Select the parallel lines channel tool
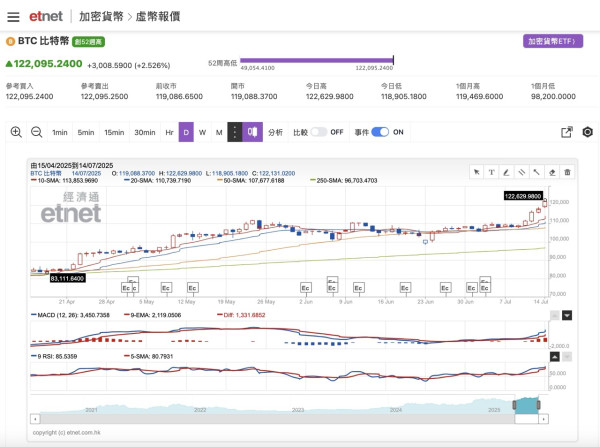The width and height of the screenshot is (600, 447). tap(522, 172)
